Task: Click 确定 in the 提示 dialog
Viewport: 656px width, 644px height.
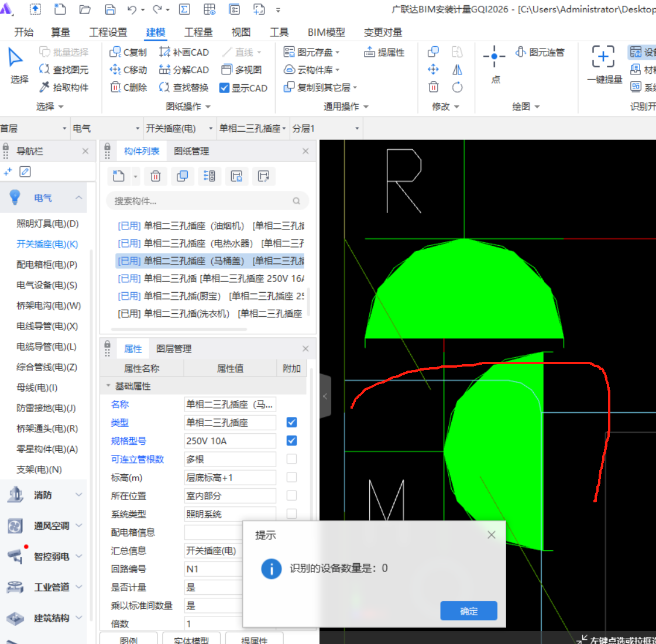Action: pos(469,611)
